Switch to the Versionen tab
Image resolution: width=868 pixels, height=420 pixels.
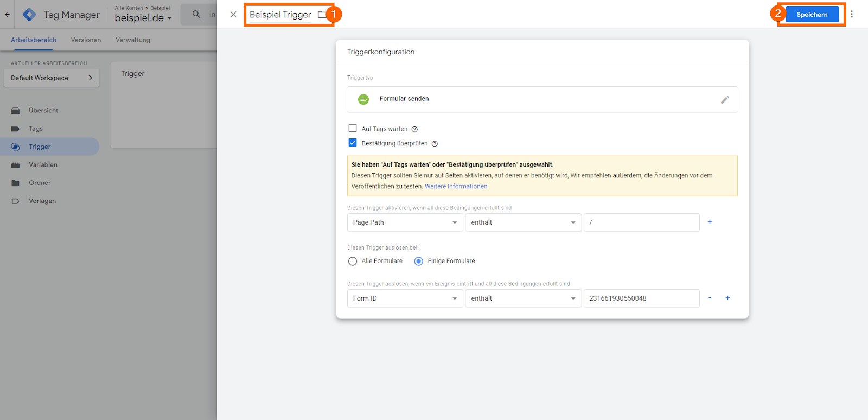coord(86,40)
